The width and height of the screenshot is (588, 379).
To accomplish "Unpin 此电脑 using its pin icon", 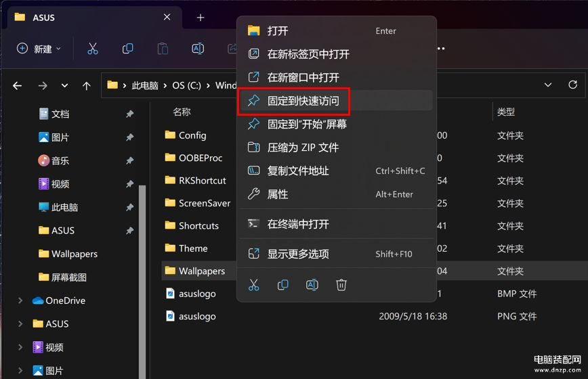I will [130, 207].
